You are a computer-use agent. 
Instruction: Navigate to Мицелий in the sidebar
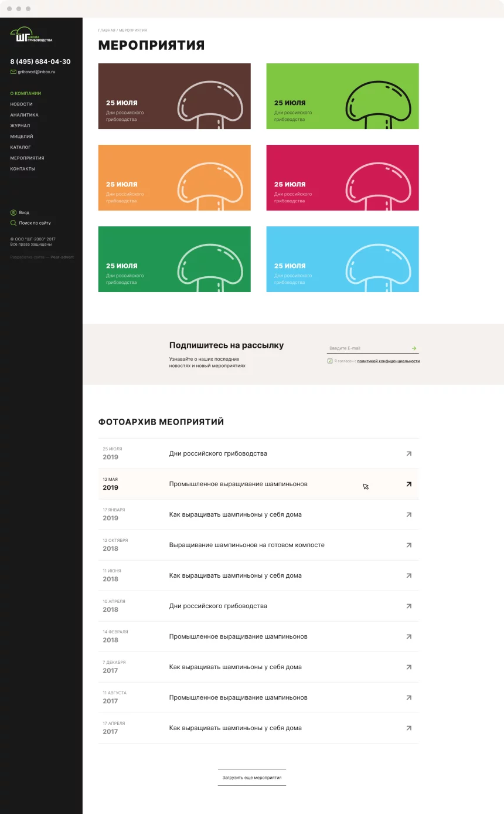[x=22, y=136]
